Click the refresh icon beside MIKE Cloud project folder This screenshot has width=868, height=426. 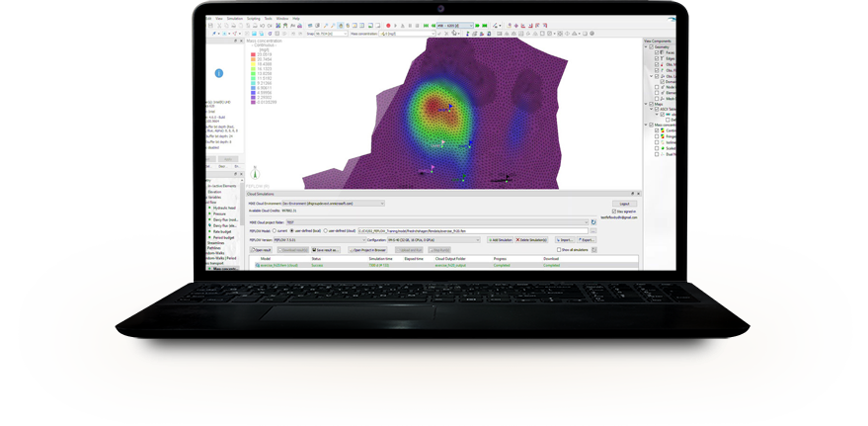tap(594, 222)
